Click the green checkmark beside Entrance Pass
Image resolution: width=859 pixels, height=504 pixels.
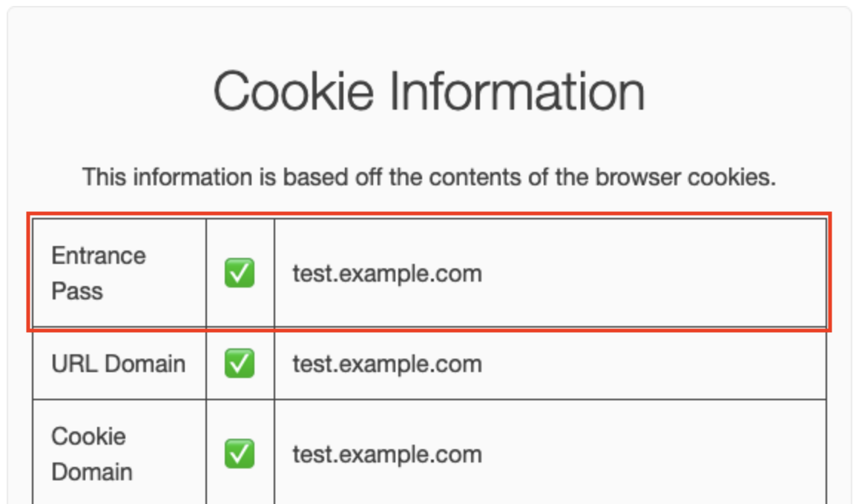click(240, 273)
